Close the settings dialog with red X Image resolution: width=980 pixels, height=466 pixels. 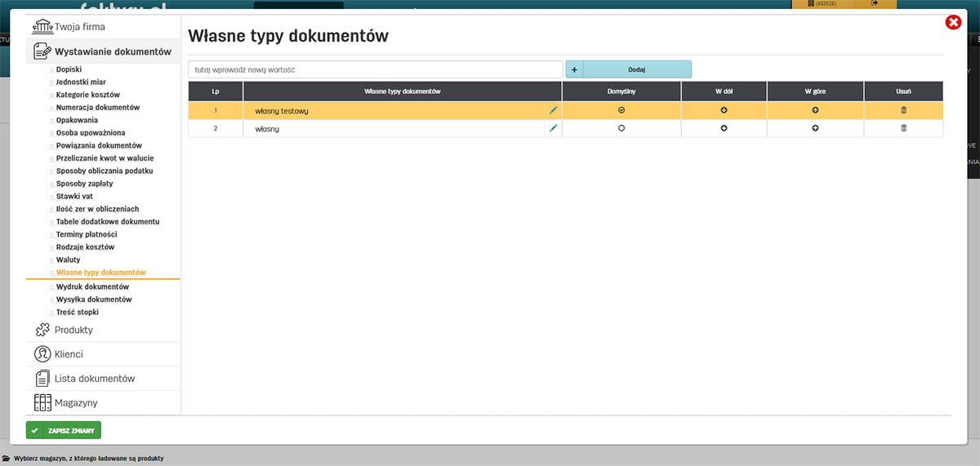coord(953,23)
